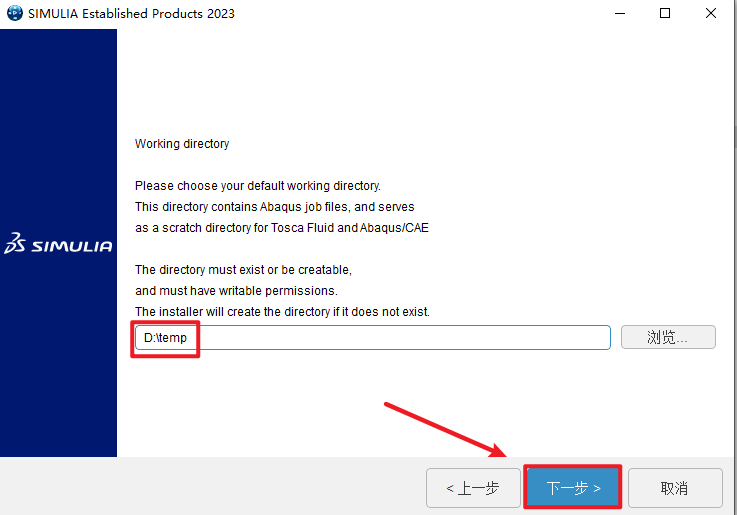This screenshot has width=737, height=515.
Task: Click the 'must have writable permissions' line
Action: [236, 291]
